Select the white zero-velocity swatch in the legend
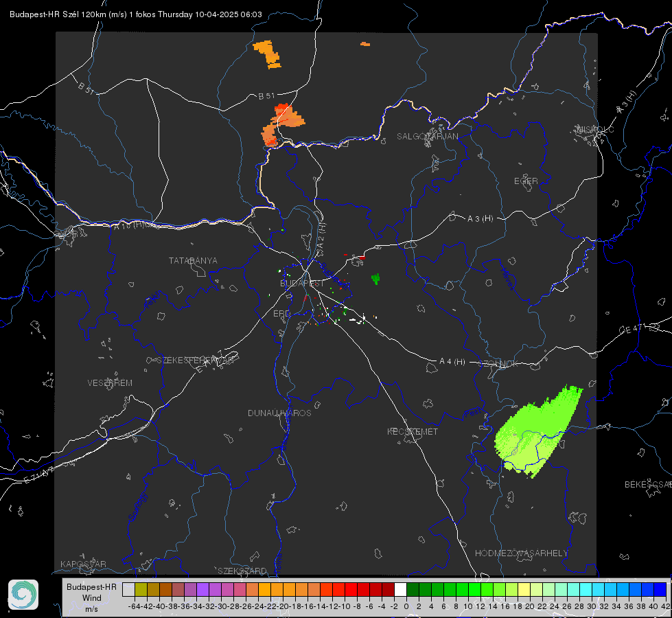This screenshot has height=618, width=672. click(400, 589)
